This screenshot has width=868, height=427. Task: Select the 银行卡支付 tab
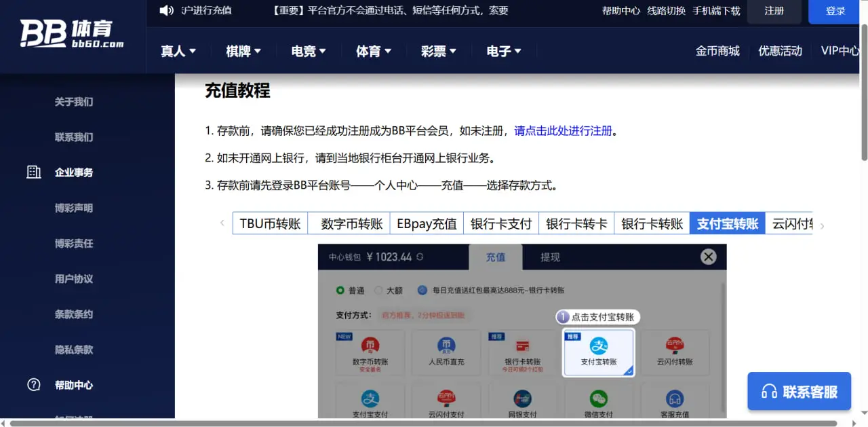click(x=501, y=223)
